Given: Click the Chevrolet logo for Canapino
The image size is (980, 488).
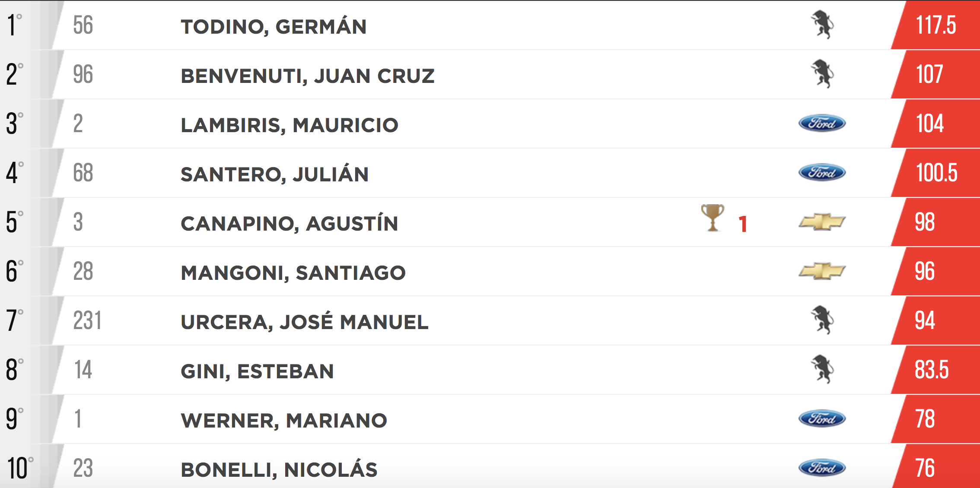Looking at the screenshot, I should [x=822, y=222].
